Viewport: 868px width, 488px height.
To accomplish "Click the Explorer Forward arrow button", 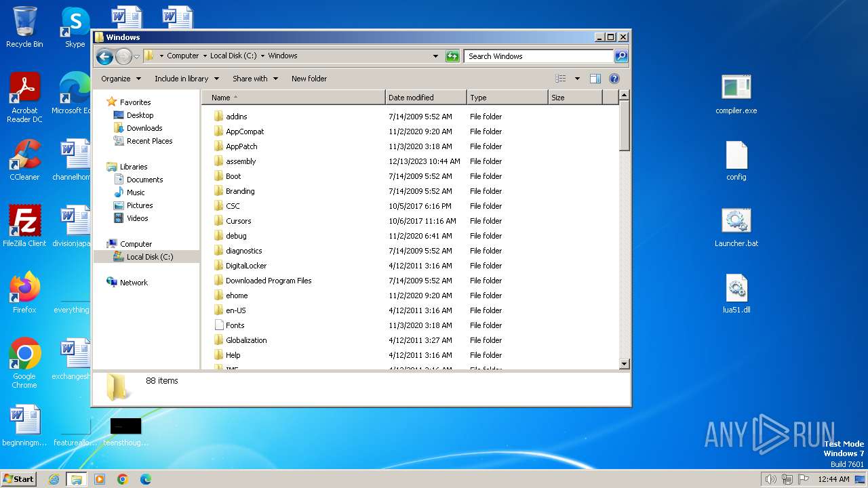I will pos(123,56).
